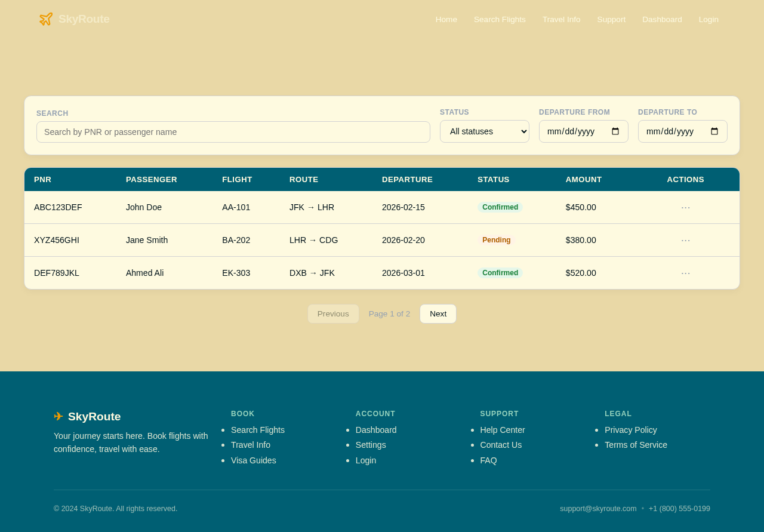Open Search Flights in top navigation
Viewport: 764px width, 532px height.
500,19
